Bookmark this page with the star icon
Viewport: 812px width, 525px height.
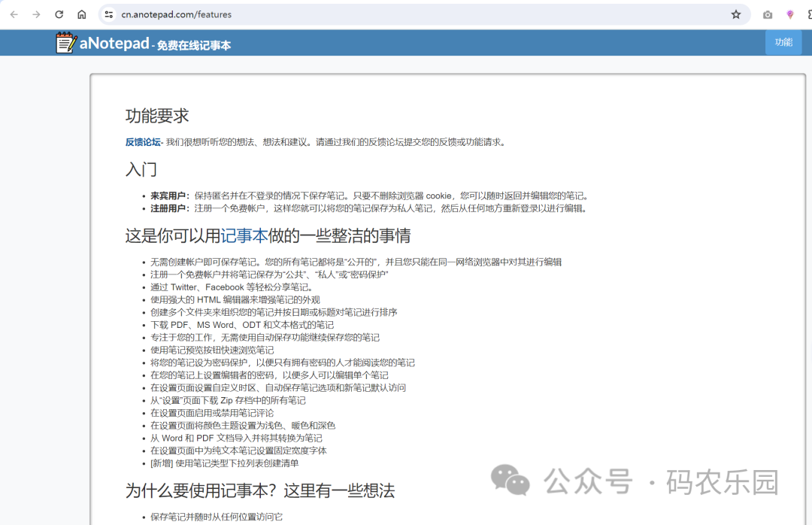[x=736, y=14]
